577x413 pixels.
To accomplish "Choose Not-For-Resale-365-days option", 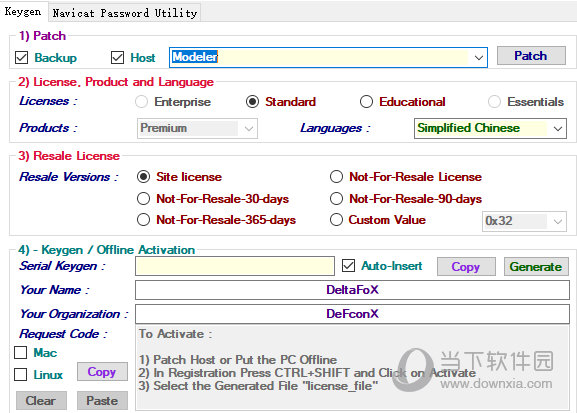I will 144,220.
